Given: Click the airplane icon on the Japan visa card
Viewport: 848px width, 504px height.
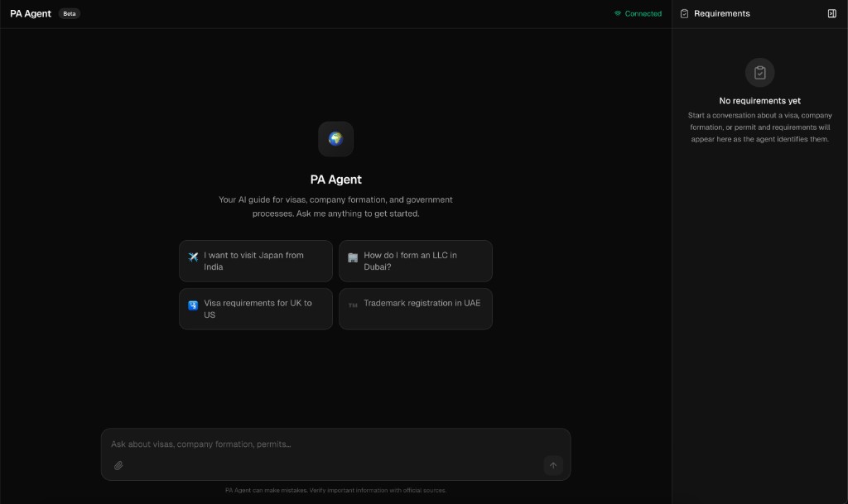Looking at the screenshot, I should [191, 255].
